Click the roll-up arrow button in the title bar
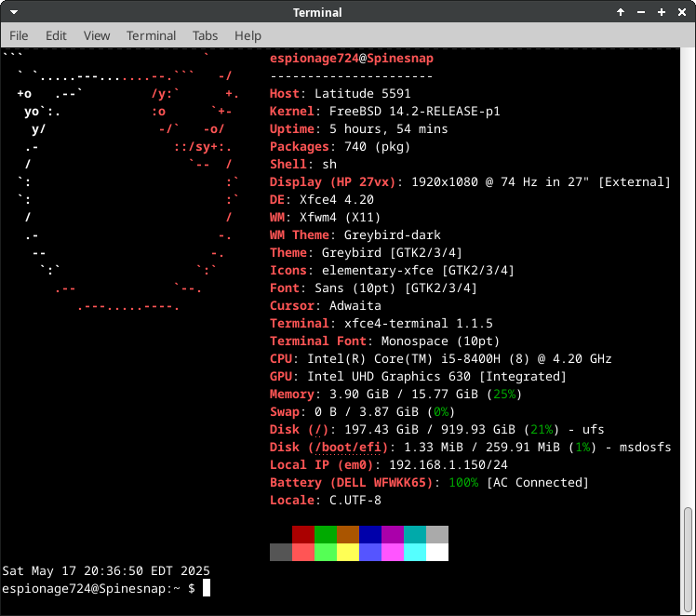Screen dimensions: 696x616 point(621,12)
